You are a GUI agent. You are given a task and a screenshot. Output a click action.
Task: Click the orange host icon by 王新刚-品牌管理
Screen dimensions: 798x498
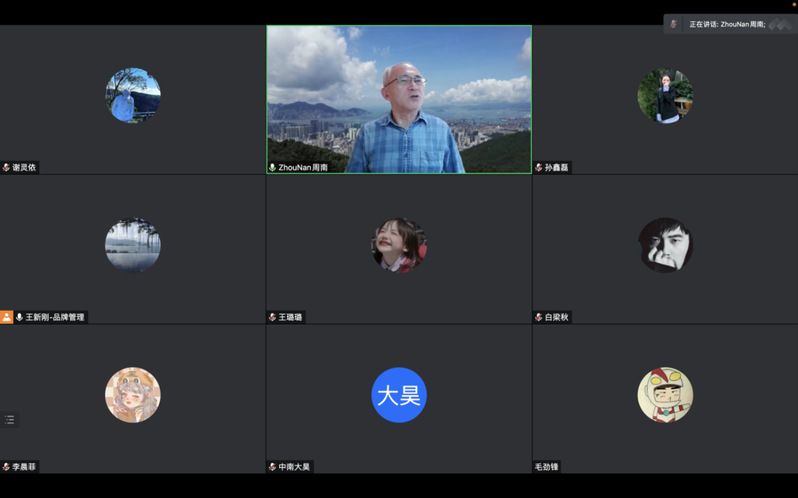click(x=6, y=317)
